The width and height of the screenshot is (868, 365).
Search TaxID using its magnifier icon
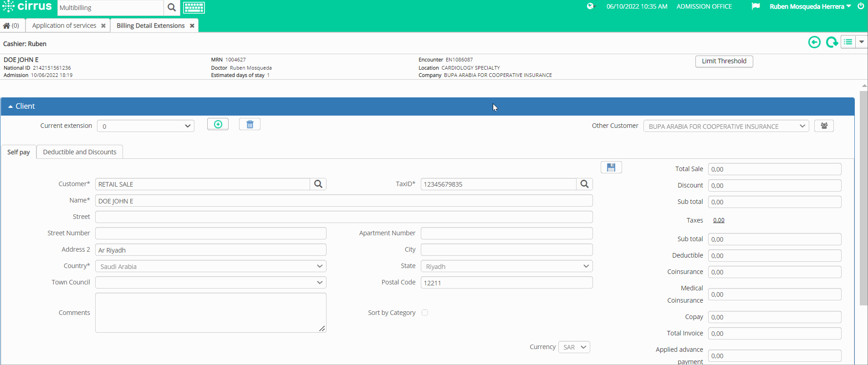[x=584, y=184]
